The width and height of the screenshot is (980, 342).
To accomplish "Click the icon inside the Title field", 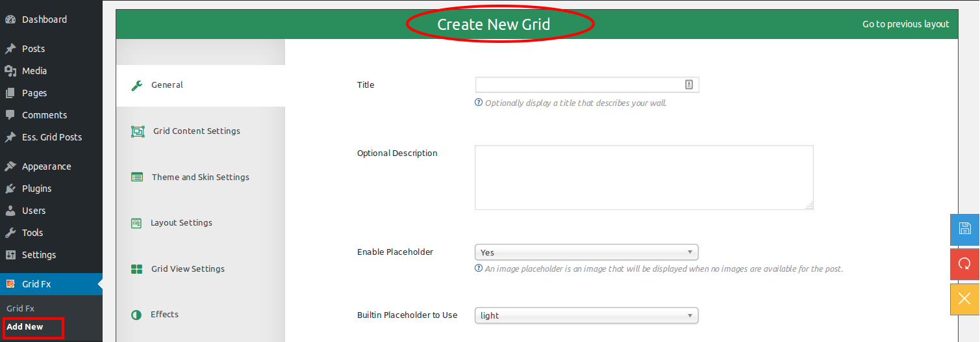I will pos(689,85).
